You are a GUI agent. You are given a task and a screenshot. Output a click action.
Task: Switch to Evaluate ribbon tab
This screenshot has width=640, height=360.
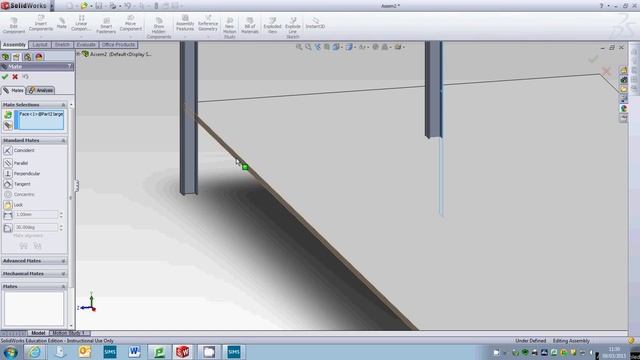click(86, 44)
